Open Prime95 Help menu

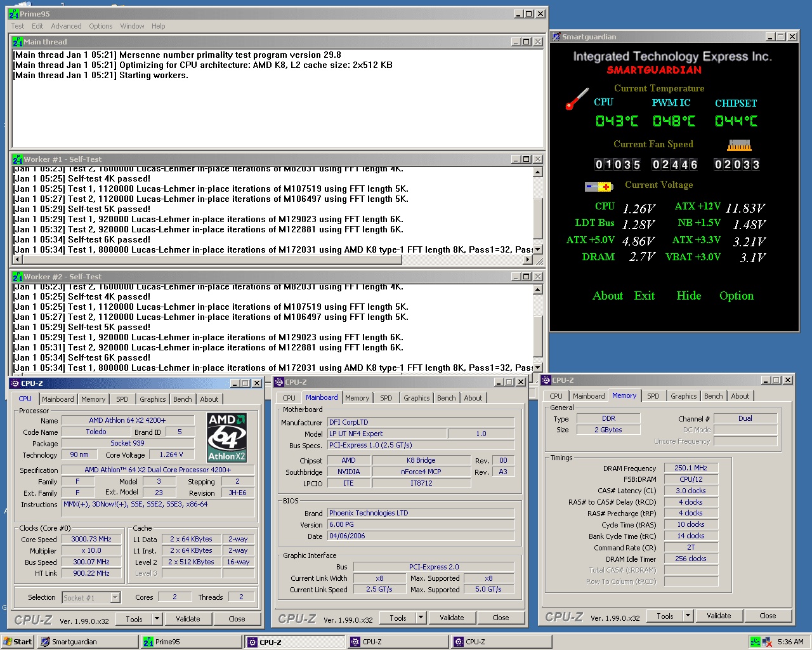158,26
